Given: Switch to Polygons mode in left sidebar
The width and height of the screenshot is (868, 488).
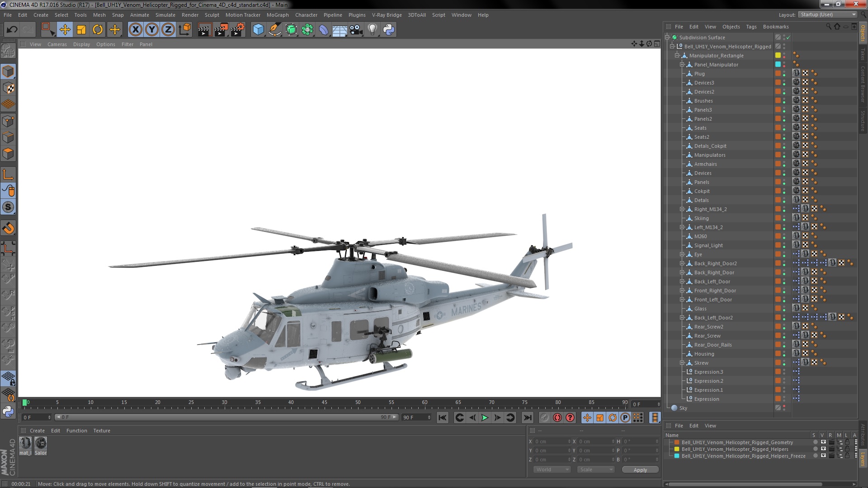Looking at the screenshot, I should (8, 154).
